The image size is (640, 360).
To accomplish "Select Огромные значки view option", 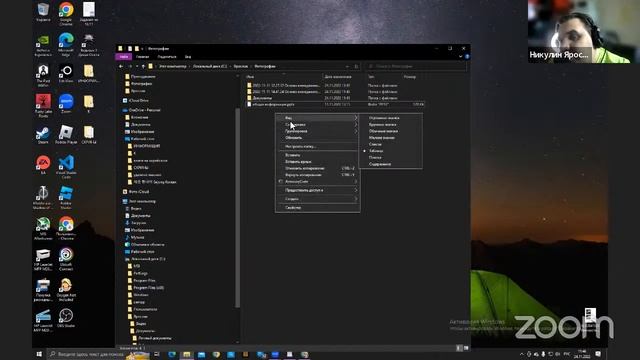I will 391,118.
